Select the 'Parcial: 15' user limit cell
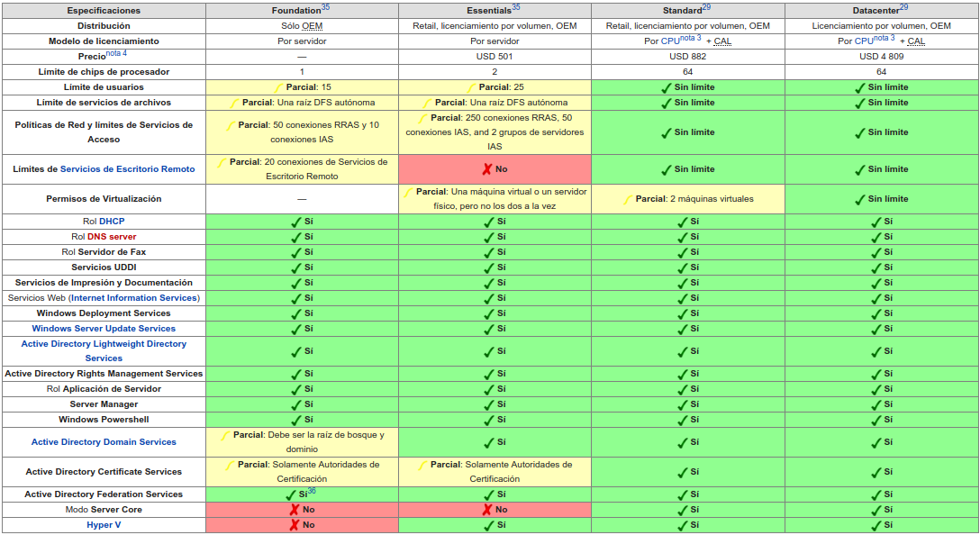This screenshot has width=980, height=535. pos(302,87)
